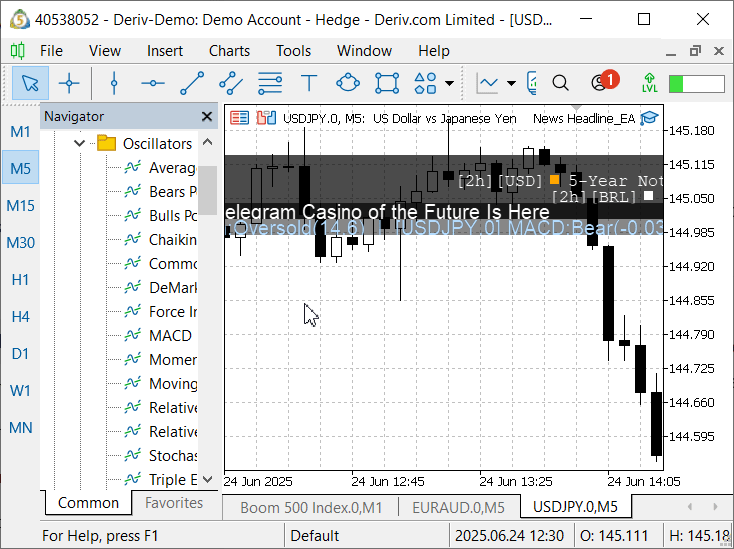Viewport: 734px width, 549px height.
Task: Select the USDJPY.0,M5 chart tab
Action: [575, 507]
